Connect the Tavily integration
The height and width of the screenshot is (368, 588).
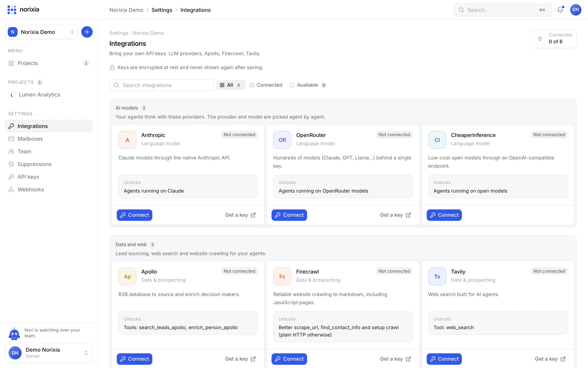coord(444,359)
